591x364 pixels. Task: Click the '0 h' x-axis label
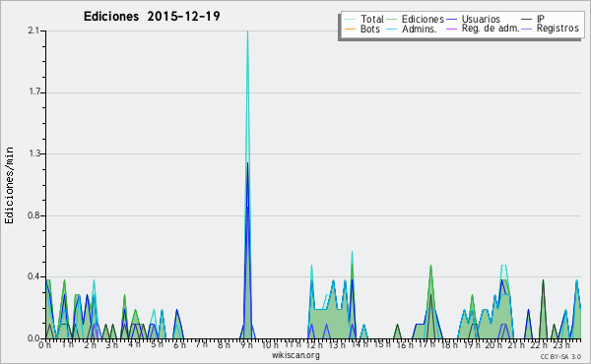coord(44,344)
